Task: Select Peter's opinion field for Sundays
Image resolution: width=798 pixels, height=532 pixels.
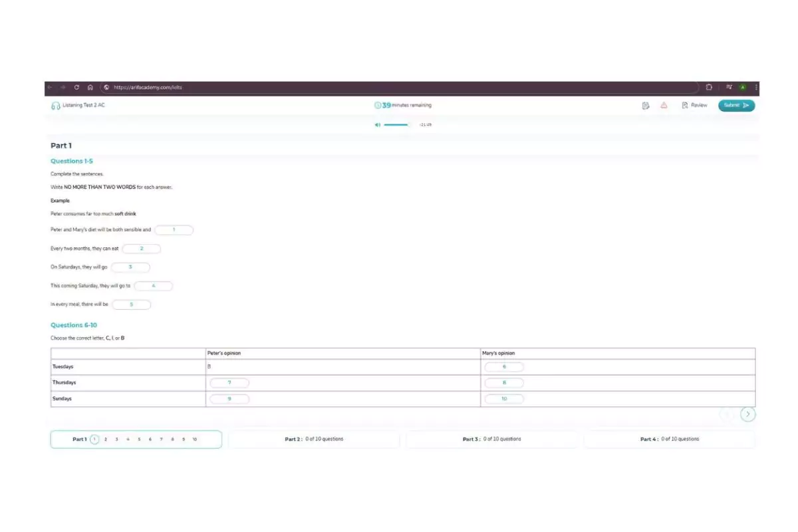Action: [229, 399]
